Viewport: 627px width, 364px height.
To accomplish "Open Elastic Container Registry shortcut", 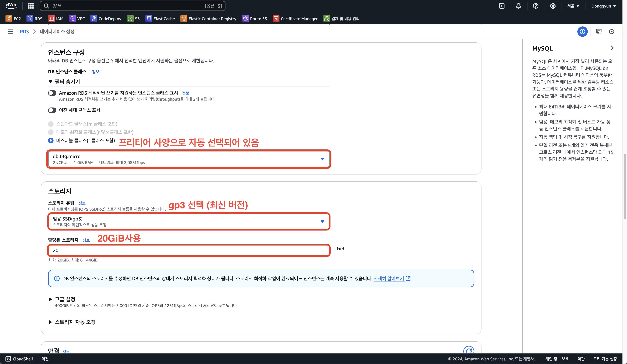I will coord(208,19).
